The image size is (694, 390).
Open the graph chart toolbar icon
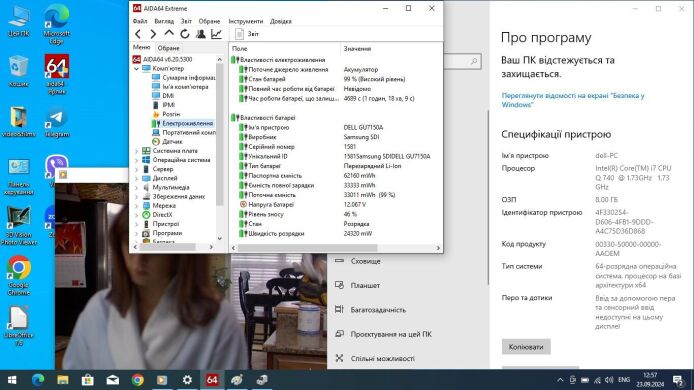coord(216,34)
